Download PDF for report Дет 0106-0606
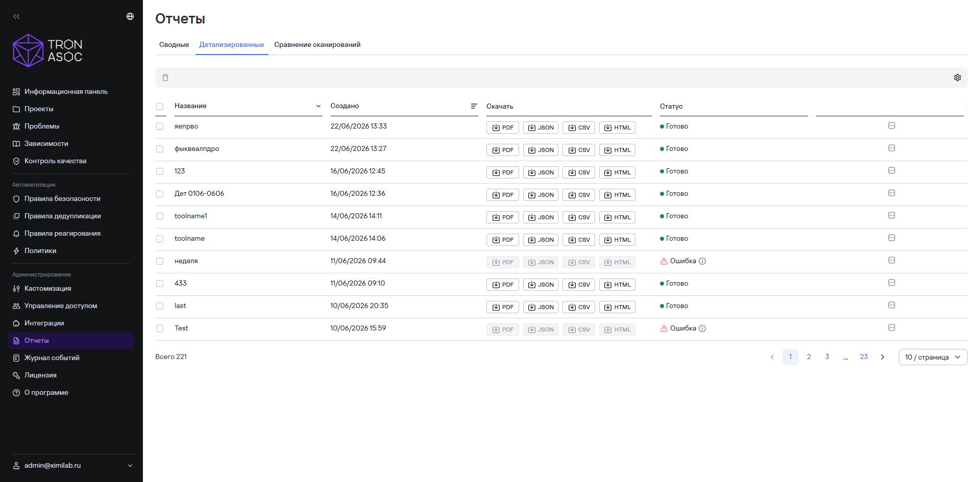 click(x=502, y=195)
